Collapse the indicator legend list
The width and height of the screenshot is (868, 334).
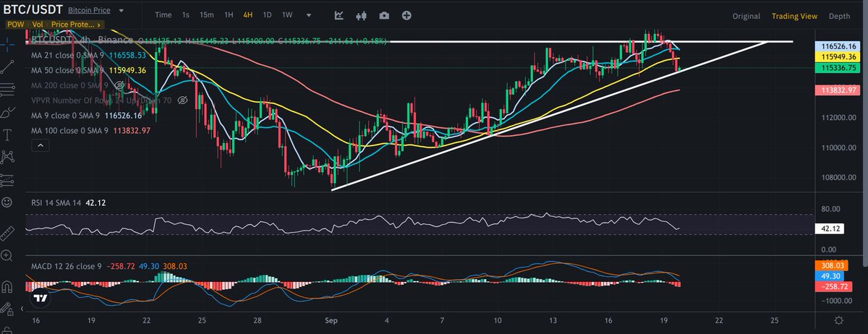41,146
